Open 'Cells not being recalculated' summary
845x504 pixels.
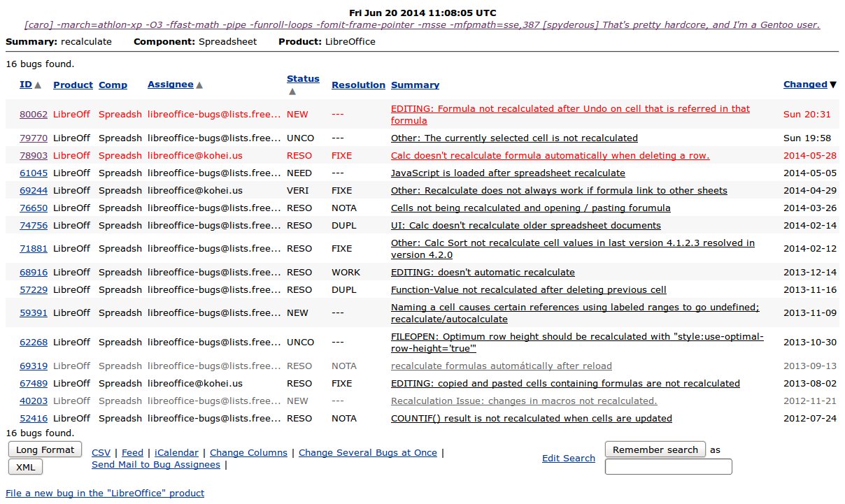pyautogui.click(x=531, y=208)
